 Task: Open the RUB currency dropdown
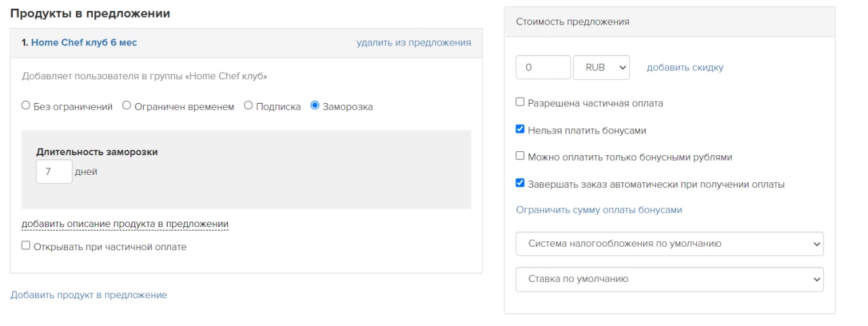point(601,67)
